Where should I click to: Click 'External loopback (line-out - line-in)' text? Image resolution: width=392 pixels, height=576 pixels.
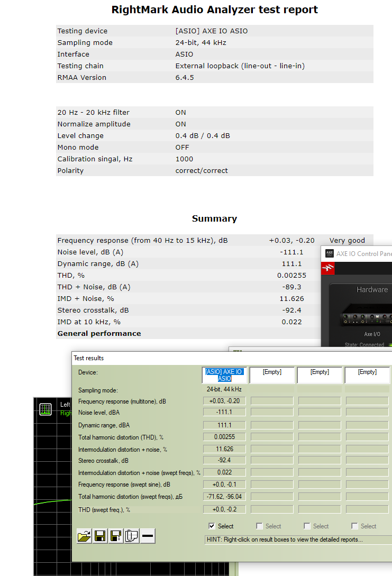tap(240, 66)
